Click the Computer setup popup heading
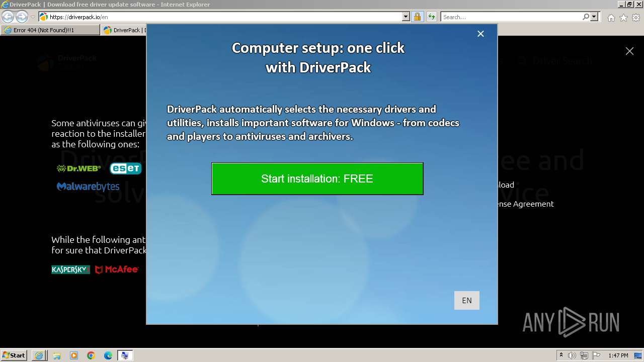 318,57
